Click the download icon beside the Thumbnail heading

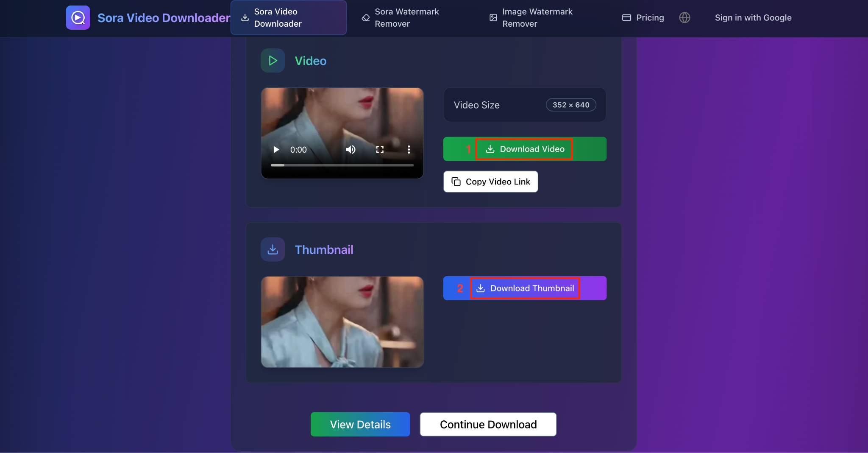point(272,249)
